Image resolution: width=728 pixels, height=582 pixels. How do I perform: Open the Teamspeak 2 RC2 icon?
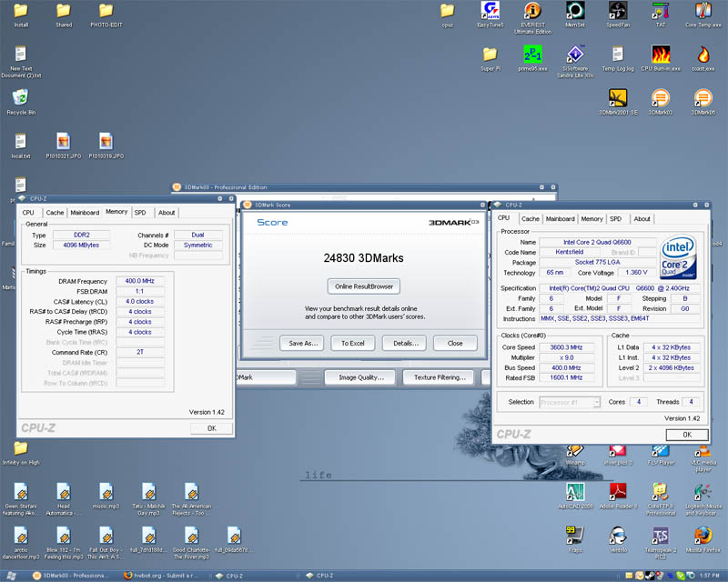[661, 542]
